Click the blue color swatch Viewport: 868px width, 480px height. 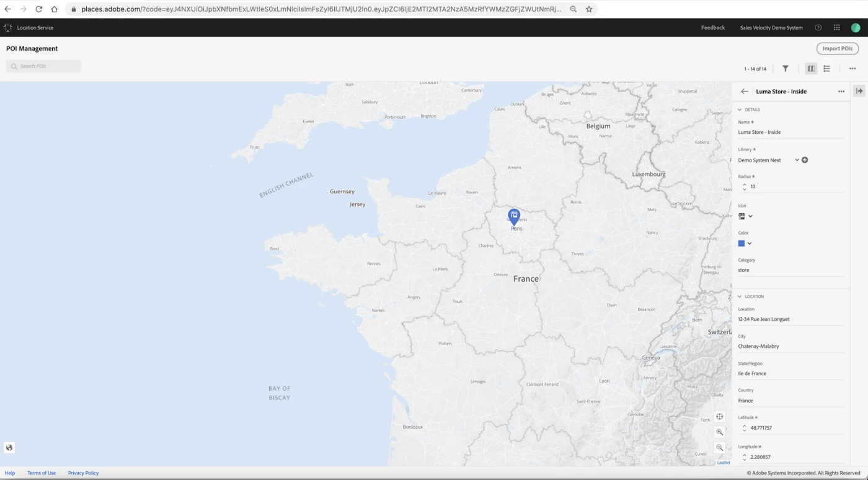tap(742, 243)
